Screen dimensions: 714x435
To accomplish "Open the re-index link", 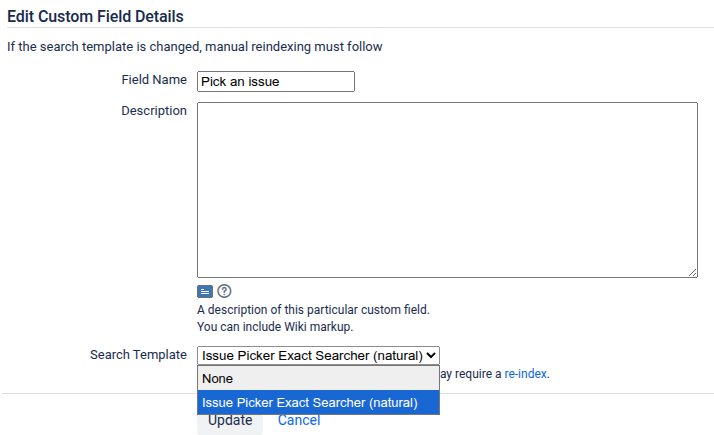I will coord(527,374).
